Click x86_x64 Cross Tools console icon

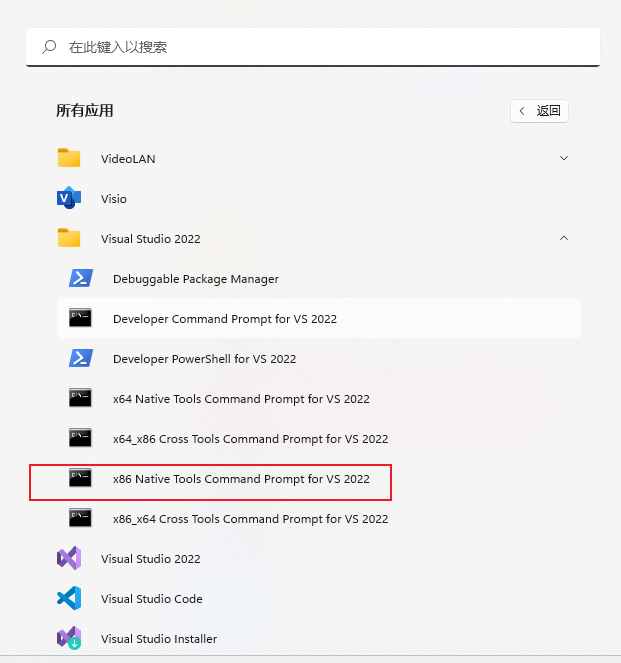click(x=80, y=518)
